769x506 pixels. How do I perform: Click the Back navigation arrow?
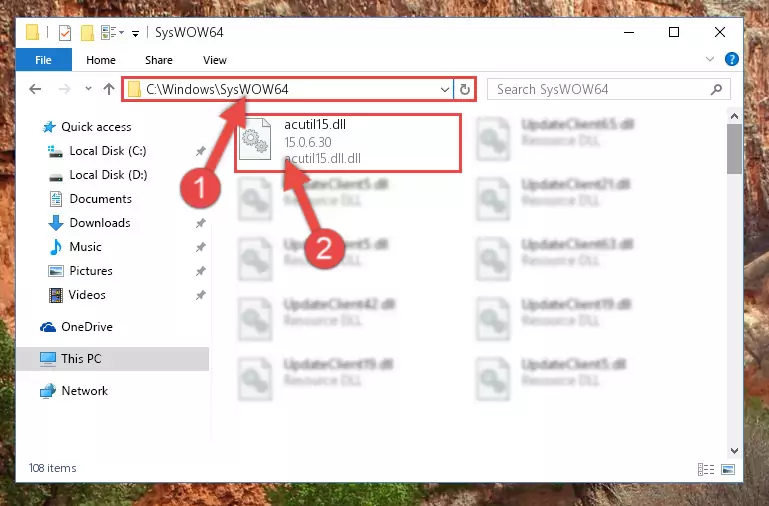[35, 89]
